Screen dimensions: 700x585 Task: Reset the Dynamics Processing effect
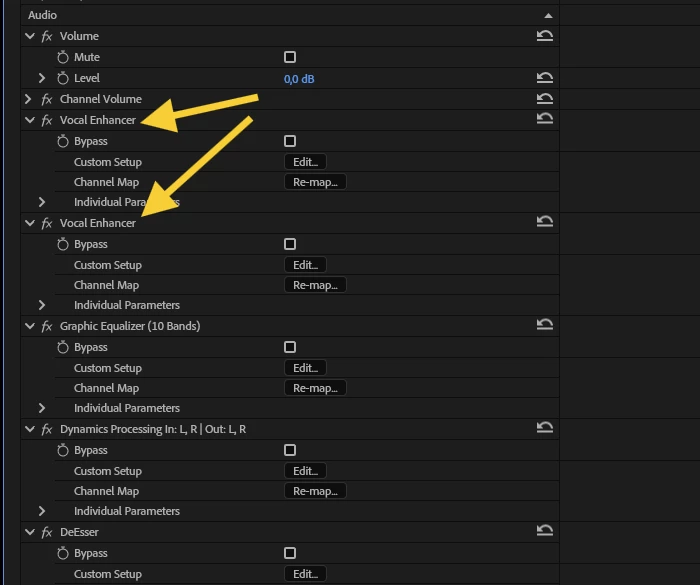[545, 428]
